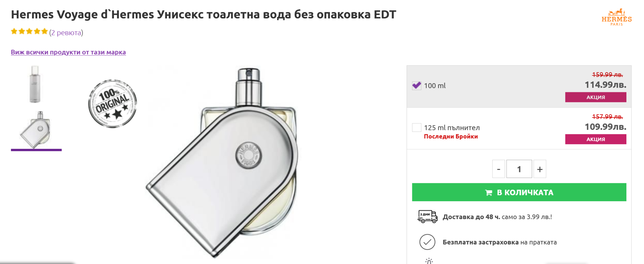
Task: Click the shopping cart icon on green button
Action: click(x=489, y=192)
